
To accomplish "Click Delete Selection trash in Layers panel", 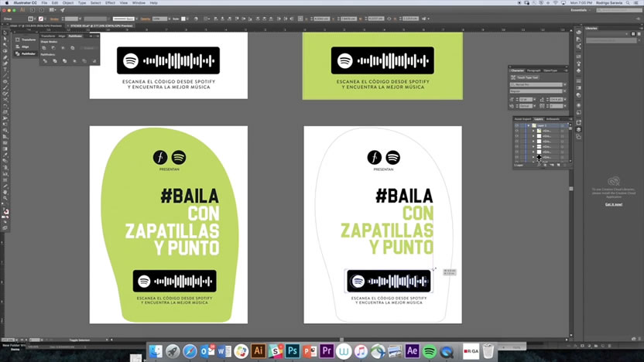I will [565, 165].
